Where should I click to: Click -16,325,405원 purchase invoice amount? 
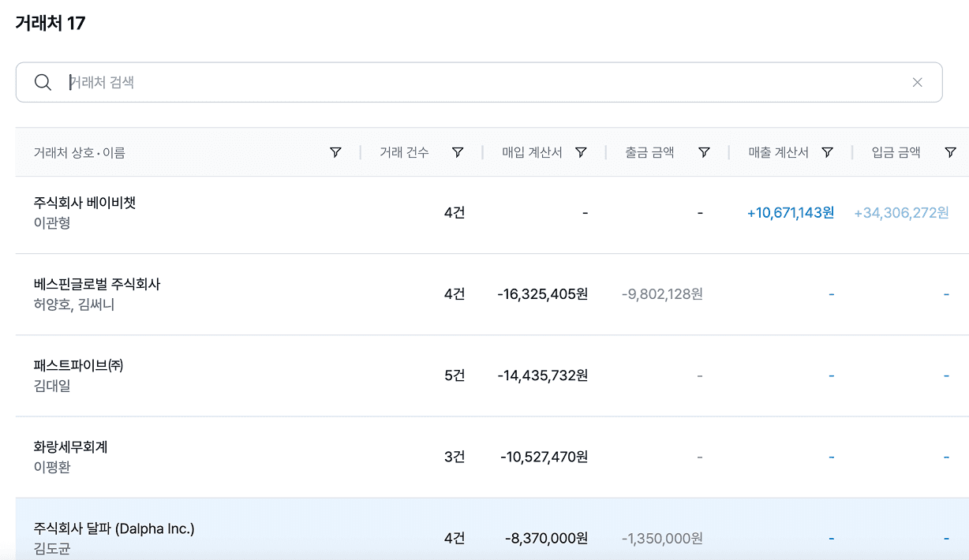coord(542,294)
